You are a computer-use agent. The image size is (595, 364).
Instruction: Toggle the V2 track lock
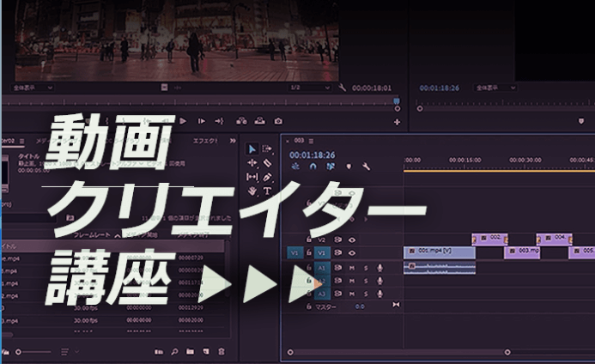(x=309, y=240)
